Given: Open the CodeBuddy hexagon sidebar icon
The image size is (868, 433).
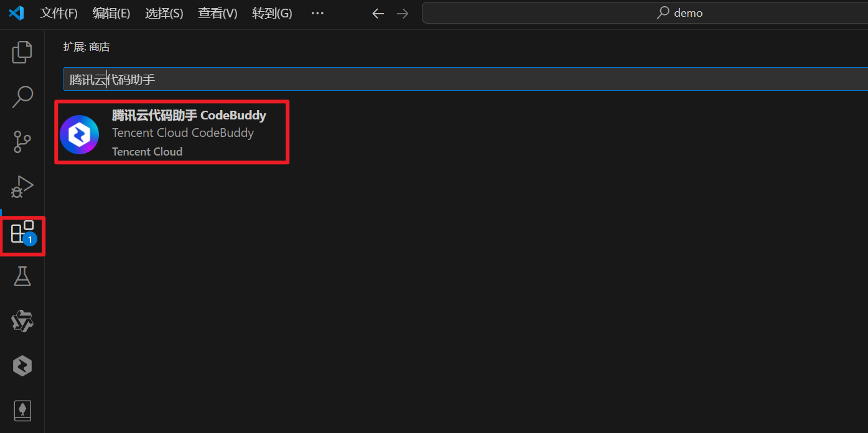Looking at the screenshot, I should tap(22, 366).
